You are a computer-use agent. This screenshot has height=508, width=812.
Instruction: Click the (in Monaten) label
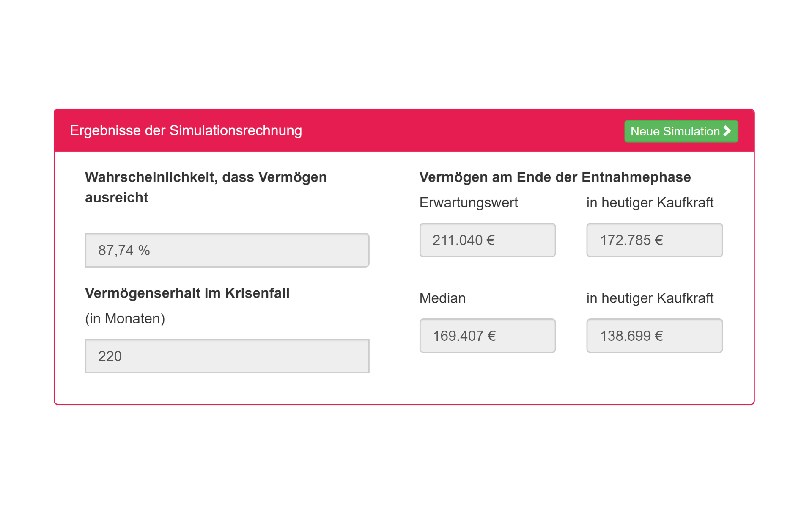[x=125, y=318]
